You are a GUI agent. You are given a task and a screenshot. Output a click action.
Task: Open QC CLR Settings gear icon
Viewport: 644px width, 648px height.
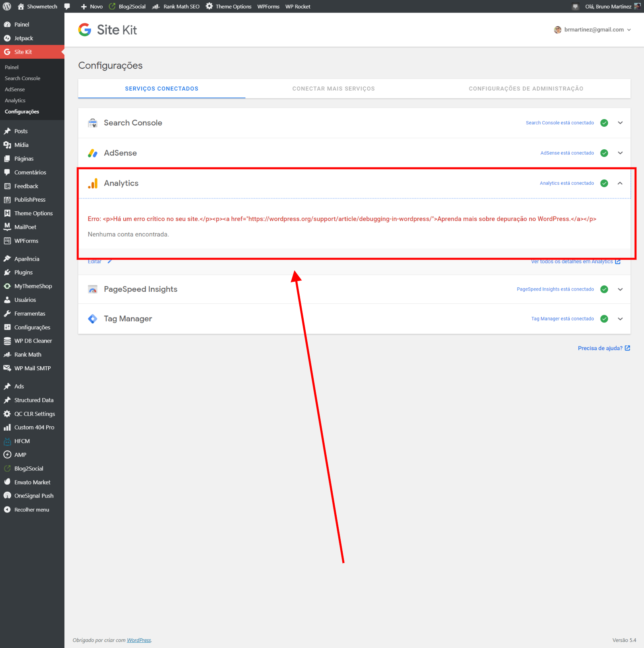coord(7,414)
